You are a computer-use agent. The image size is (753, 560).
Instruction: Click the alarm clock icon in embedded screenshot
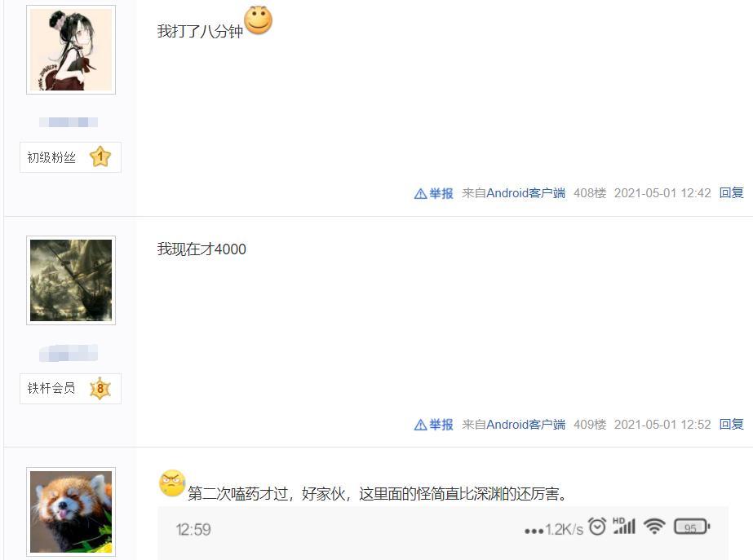597,527
